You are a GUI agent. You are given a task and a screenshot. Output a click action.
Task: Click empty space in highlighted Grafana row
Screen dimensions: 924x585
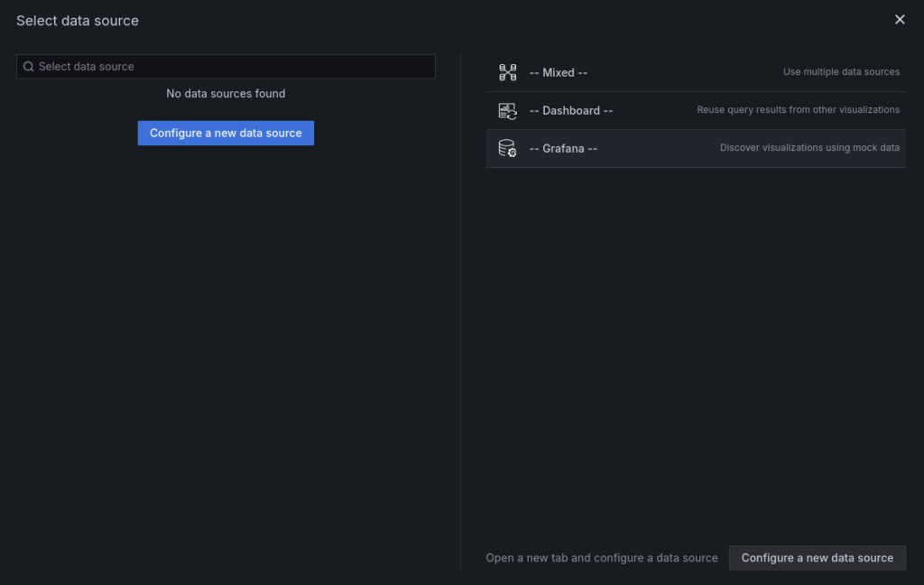[659, 148]
